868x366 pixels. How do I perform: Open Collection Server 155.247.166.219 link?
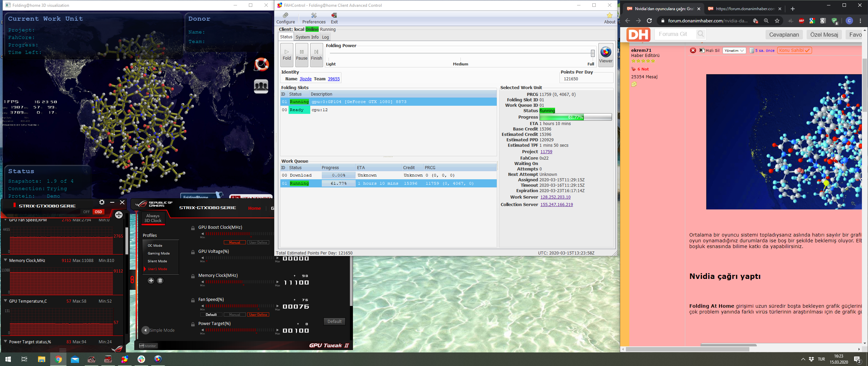(x=556, y=204)
